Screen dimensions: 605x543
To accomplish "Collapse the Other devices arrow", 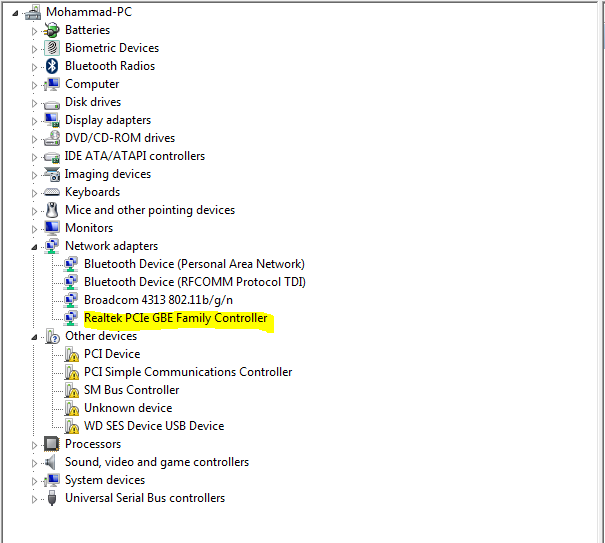I will 34,337.
